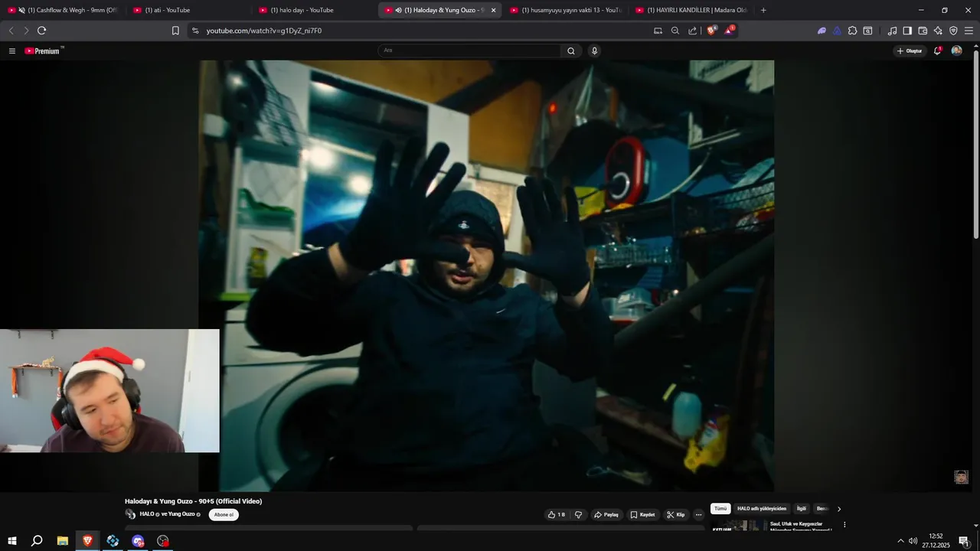Close the active Halodayı & Yung Ouzo tab
The width and height of the screenshot is (980, 551).
point(493,10)
